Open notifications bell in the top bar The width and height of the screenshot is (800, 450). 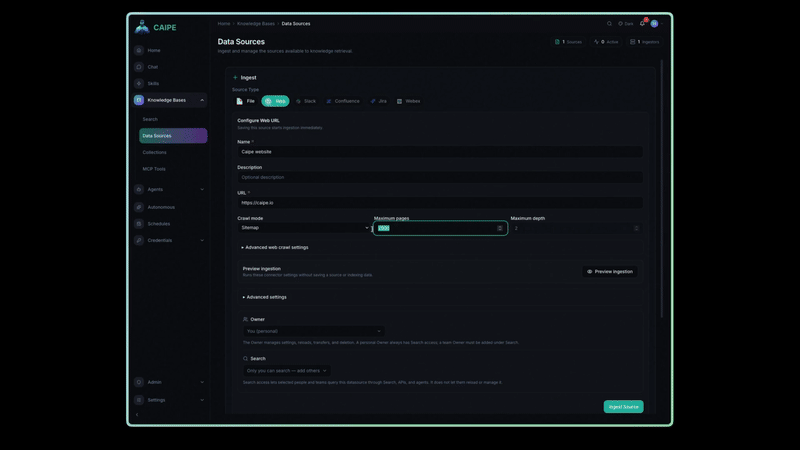[x=642, y=23]
